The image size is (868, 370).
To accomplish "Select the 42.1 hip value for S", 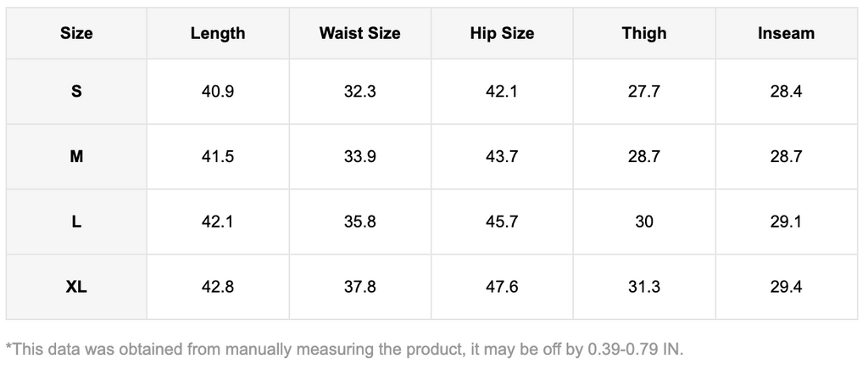I will pos(502,92).
